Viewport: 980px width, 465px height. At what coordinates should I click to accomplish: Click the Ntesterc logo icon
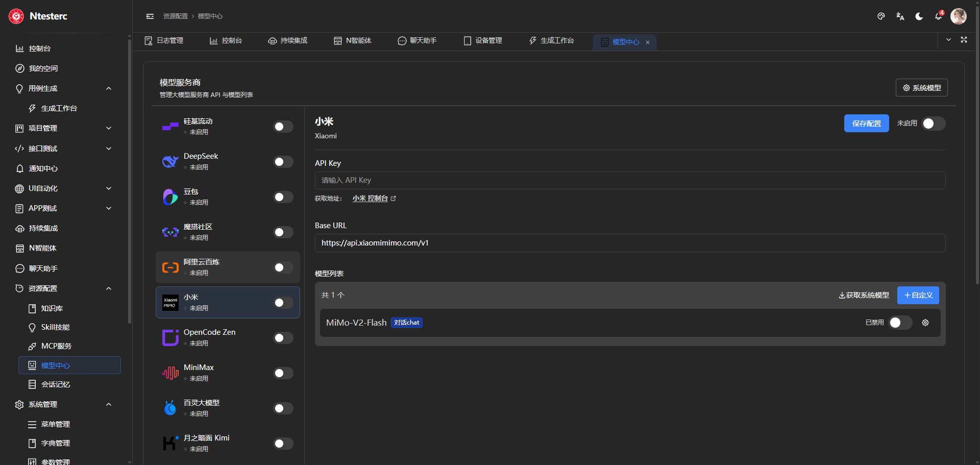(16, 16)
